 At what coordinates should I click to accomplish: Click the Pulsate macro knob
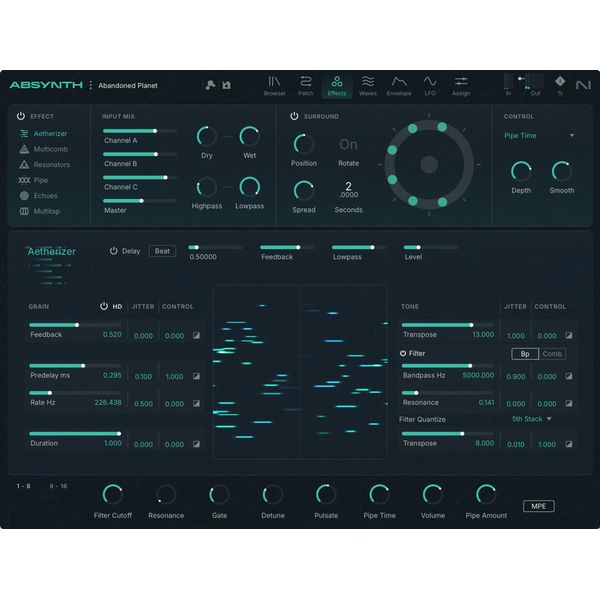click(326, 494)
